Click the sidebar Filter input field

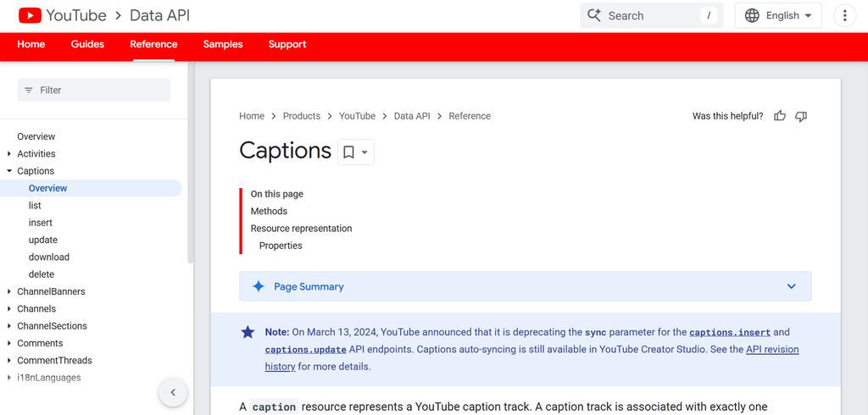click(94, 90)
